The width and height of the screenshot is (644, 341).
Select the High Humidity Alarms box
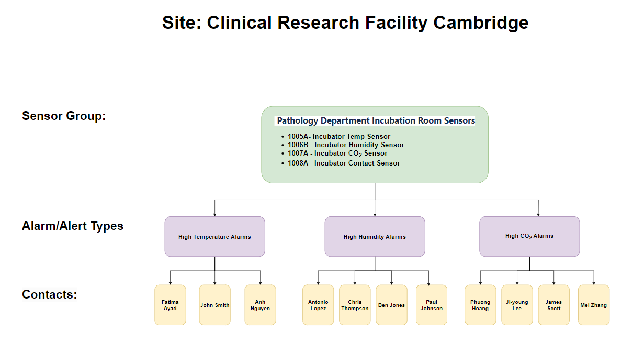(375, 237)
